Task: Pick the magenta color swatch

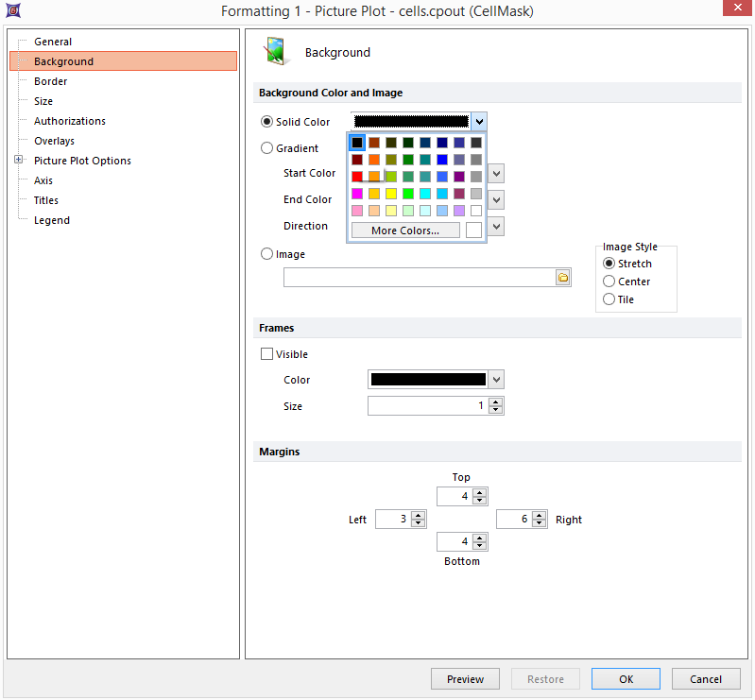Action: (357, 194)
